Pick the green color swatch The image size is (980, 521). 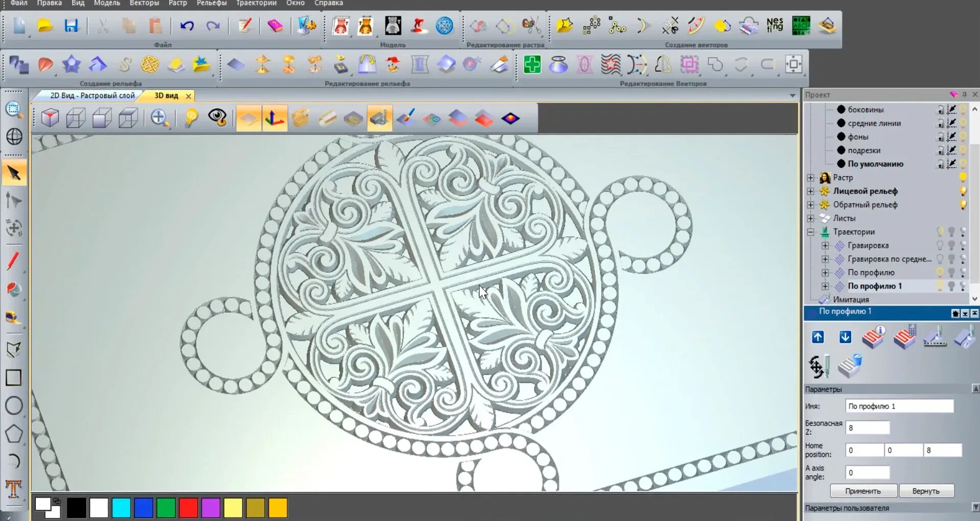[166, 508]
